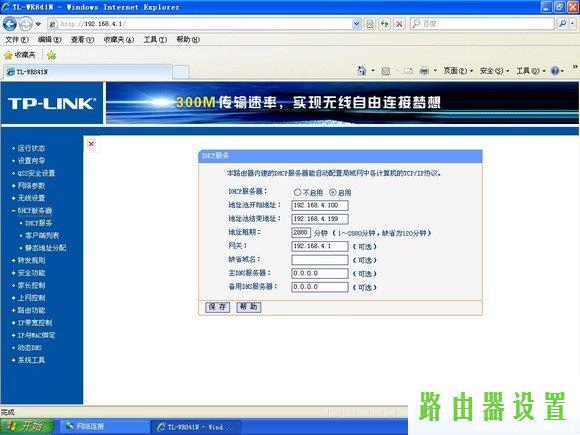Open 设置向导 in the sidebar
Viewport: 580px width, 435px height.
pyautogui.click(x=31, y=161)
